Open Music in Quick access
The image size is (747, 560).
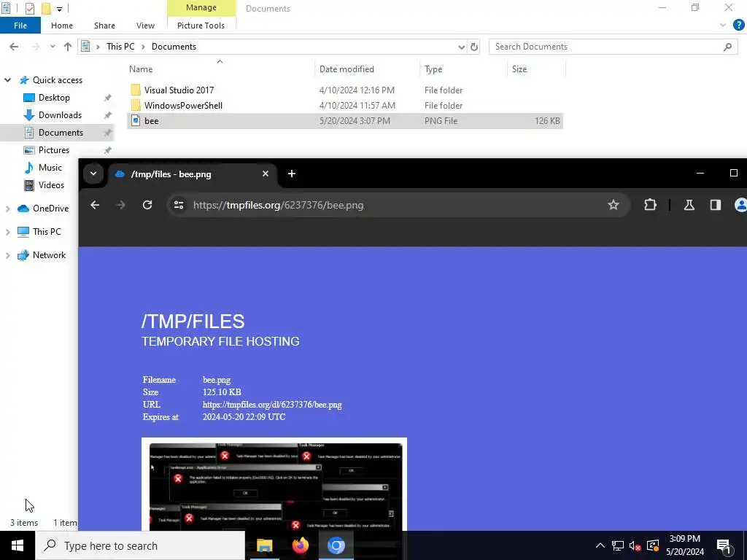click(x=50, y=168)
